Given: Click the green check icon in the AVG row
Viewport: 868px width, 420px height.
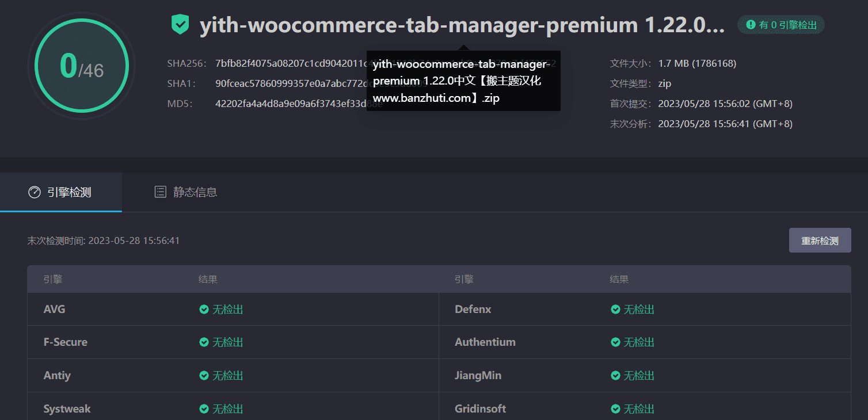Looking at the screenshot, I should [204, 310].
